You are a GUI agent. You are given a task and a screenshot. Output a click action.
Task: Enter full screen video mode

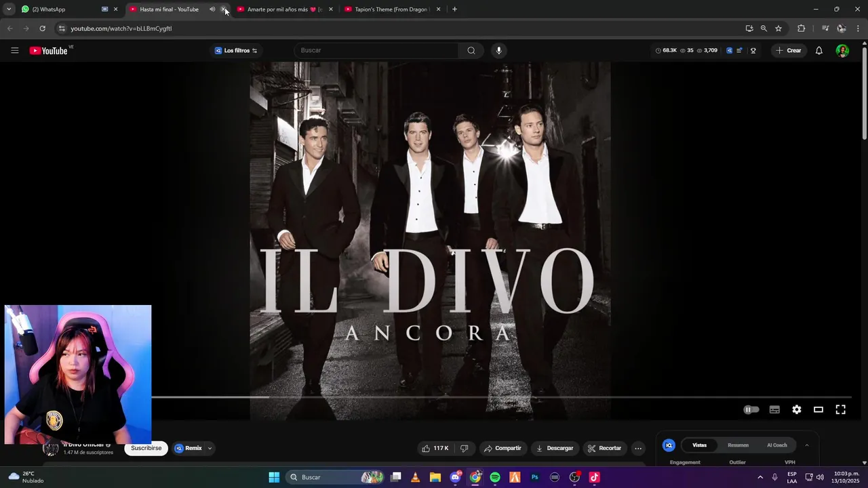point(840,409)
